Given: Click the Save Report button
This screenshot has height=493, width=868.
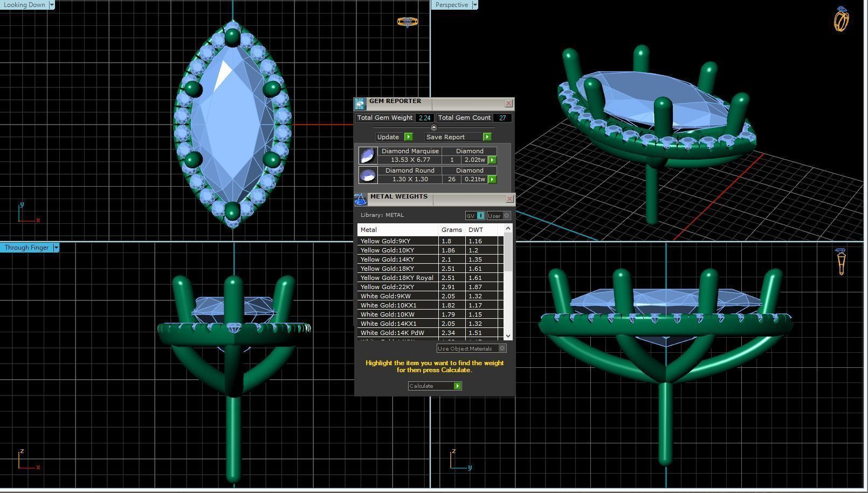Looking at the screenshot, I should tap(458, 137).
